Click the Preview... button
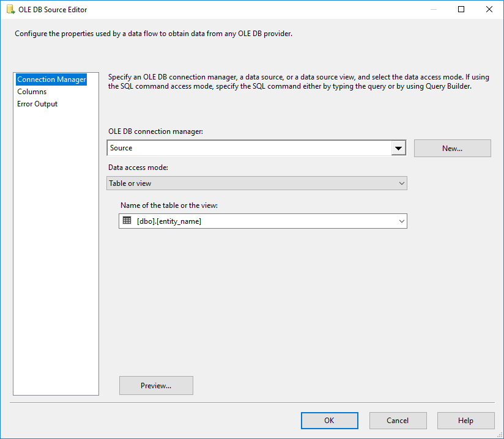The width and height of the screenshot is (504, 439). (x=156, y=385)
